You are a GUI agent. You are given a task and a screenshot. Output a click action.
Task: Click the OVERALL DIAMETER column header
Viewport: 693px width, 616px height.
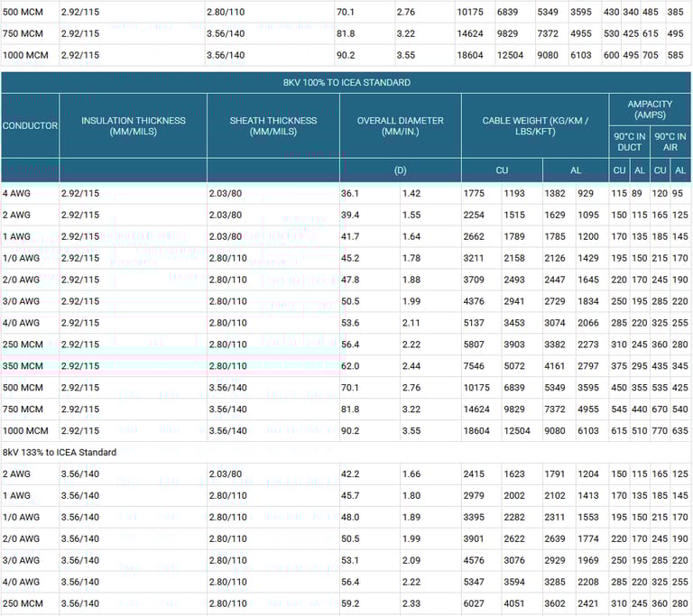click(x=400, y=125)
